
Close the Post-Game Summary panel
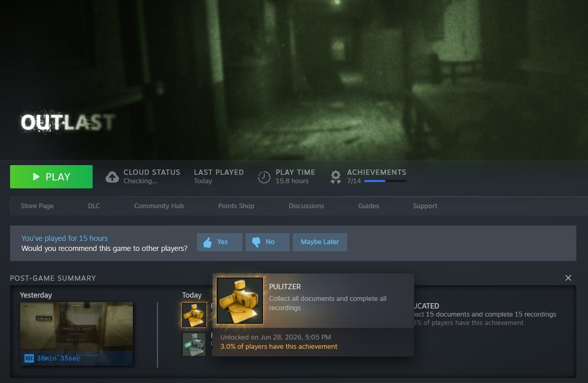pos(568,278)
